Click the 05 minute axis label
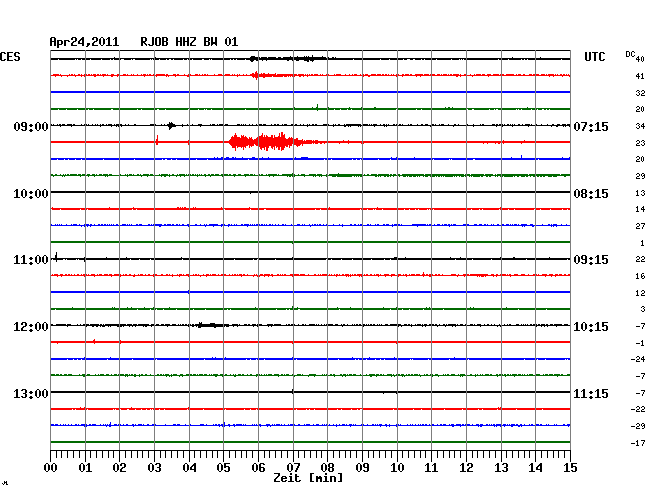The height and width of the screenshot is (494, 650). 223,468
